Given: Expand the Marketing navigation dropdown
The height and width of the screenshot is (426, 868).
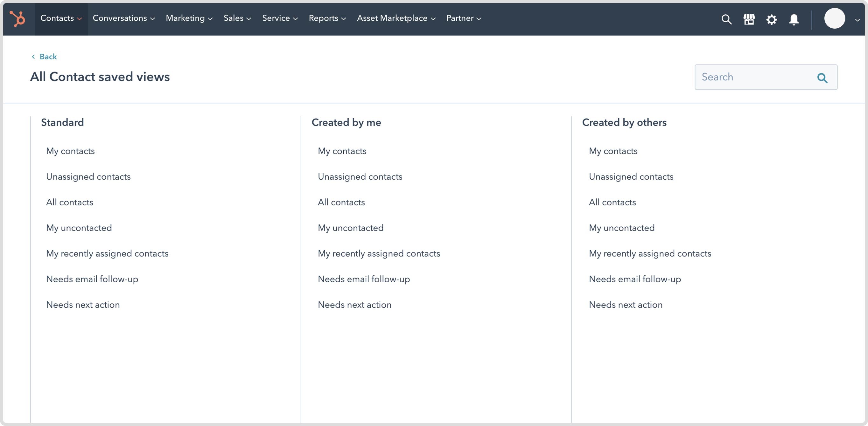Looking at the screenshot, I should coord(189,18).
